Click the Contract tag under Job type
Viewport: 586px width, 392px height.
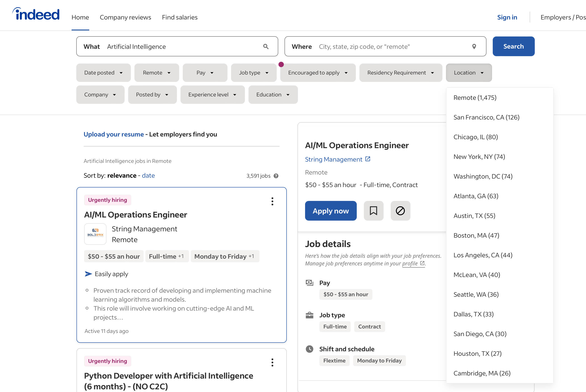[369, 327]
